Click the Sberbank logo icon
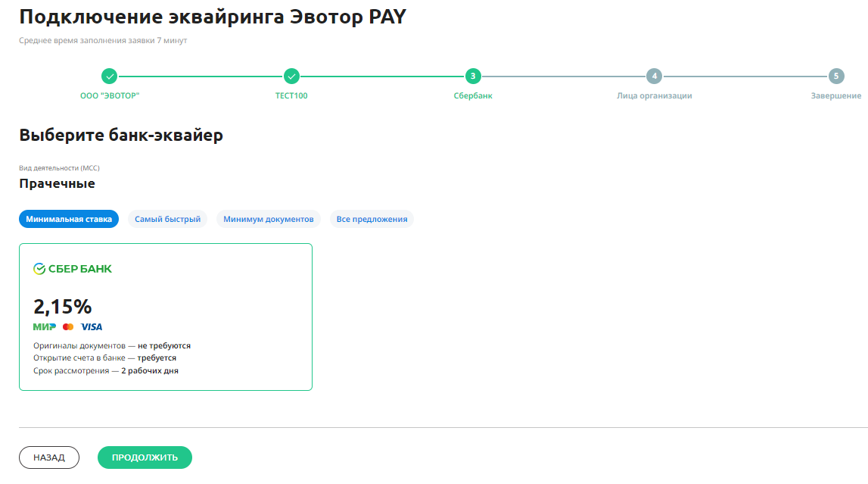The height and width of the screenshot is (484, 868). [x=39, y=269]
